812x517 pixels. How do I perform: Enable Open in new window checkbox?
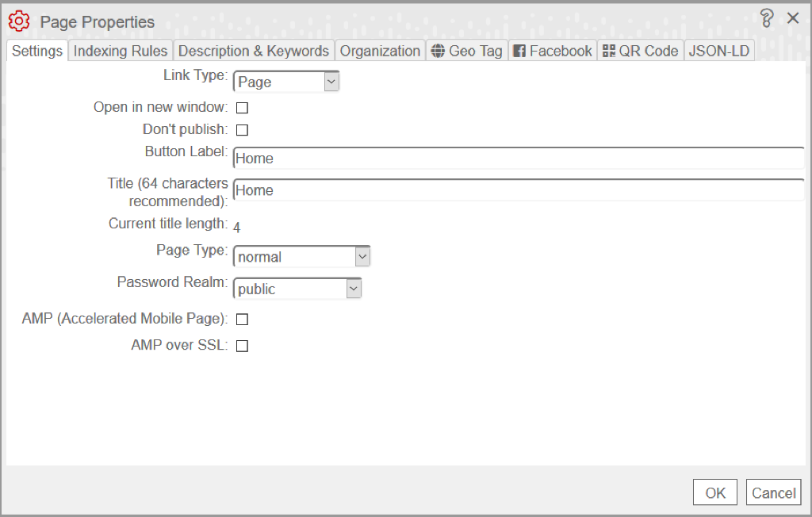[242, 108]
